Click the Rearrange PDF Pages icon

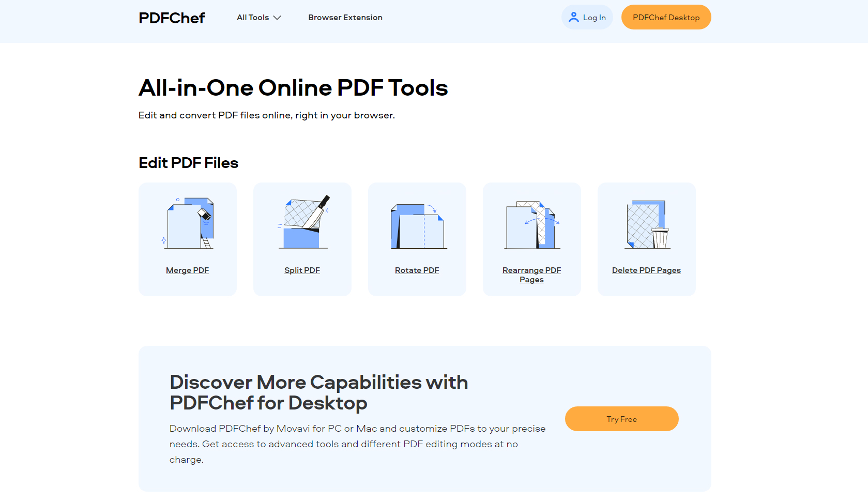click(x=532, y=225)
